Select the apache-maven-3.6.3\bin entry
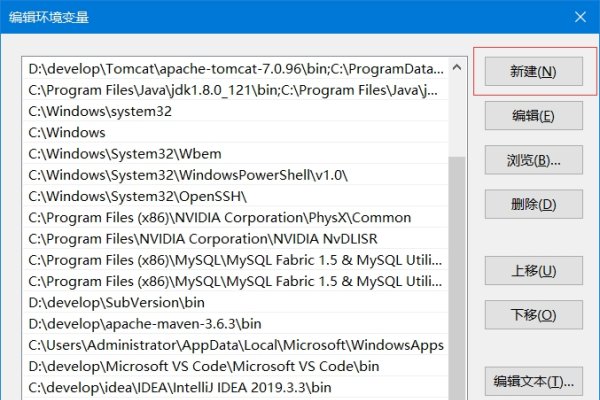This screenshot has height=400, width=600. pos(145,323)
